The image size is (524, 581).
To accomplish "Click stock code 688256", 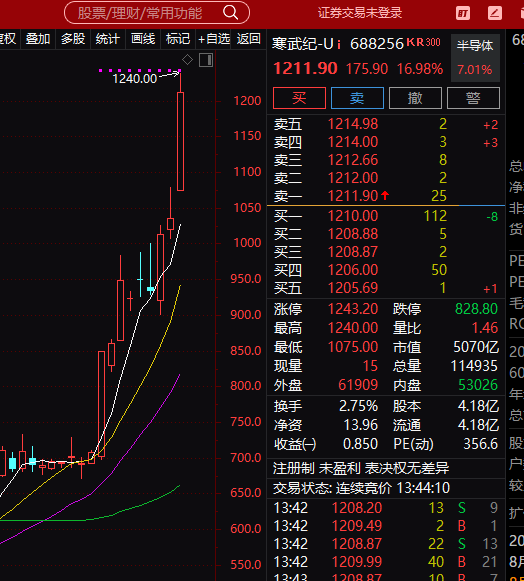I will [x=377, y=44].
